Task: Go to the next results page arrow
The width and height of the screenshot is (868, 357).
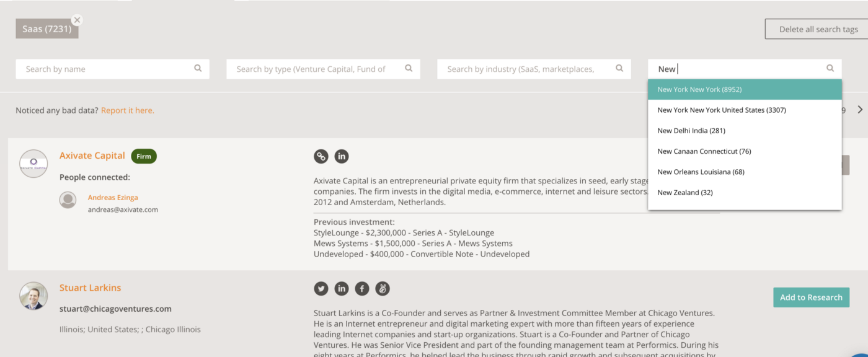Action: pos(861,108)
